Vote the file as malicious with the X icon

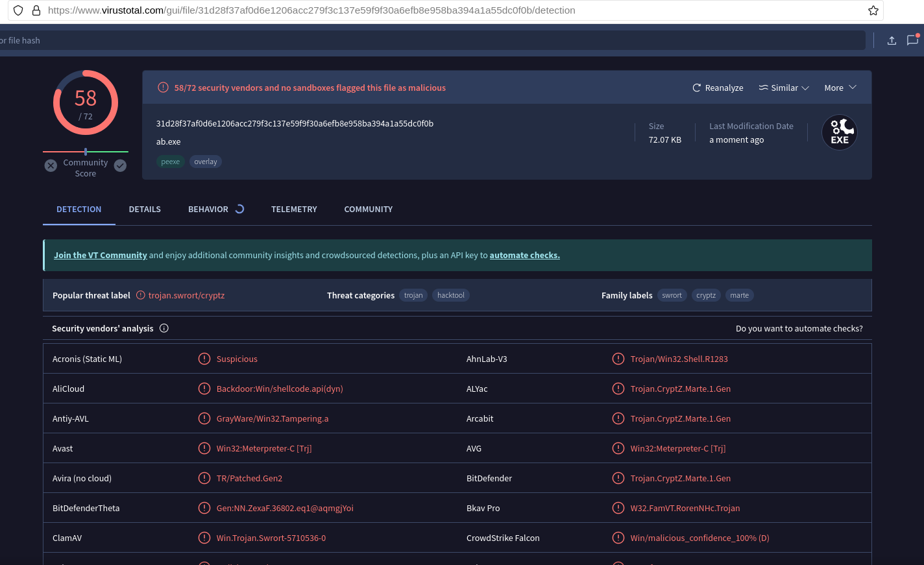(x=51, y=165)
